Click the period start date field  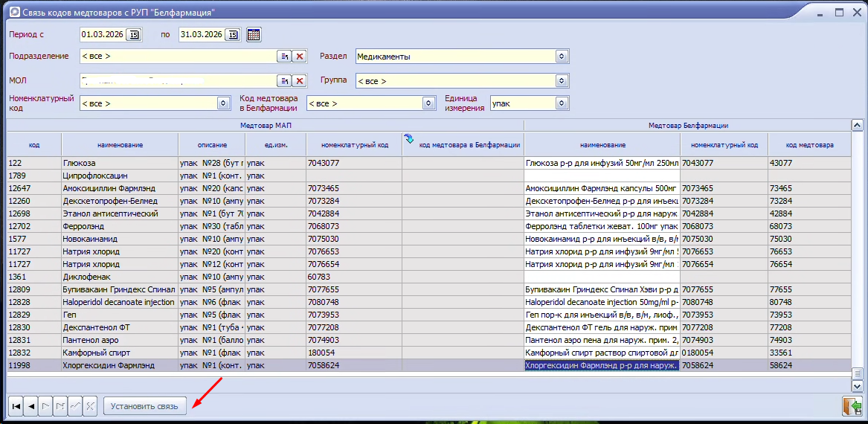click(103, 34)
